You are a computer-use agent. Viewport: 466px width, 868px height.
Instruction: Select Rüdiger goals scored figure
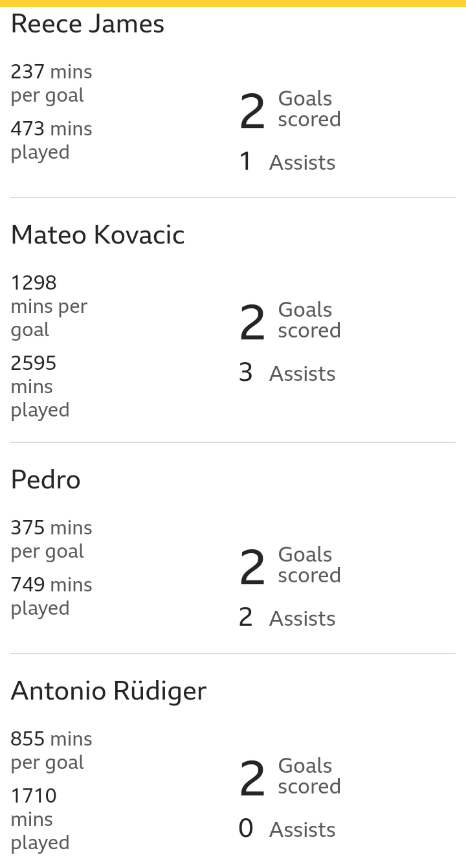click(x=290, y=777)
